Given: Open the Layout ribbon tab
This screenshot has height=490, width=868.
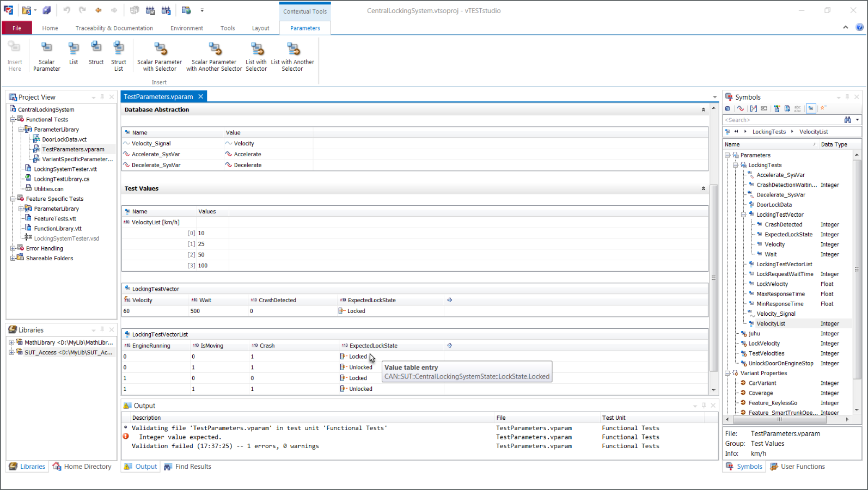Looking at the screenshot, I should [260, 28].
